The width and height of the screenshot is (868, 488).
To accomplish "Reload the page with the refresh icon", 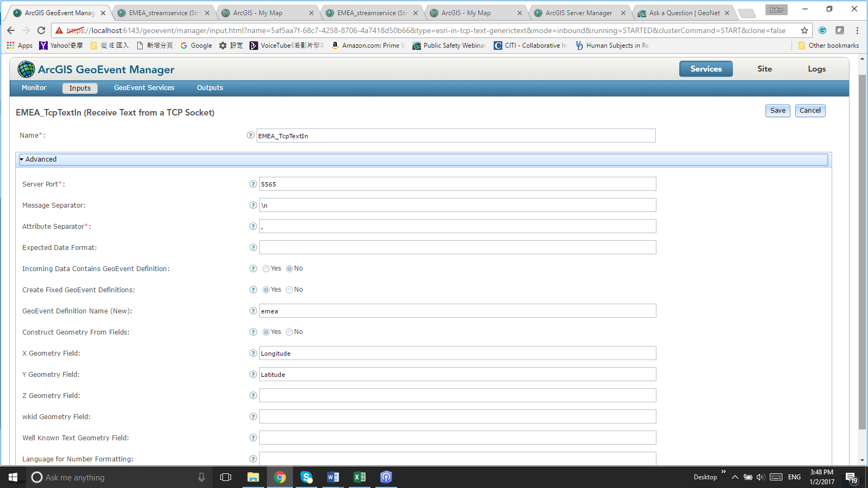I will [x=41, y=30].
